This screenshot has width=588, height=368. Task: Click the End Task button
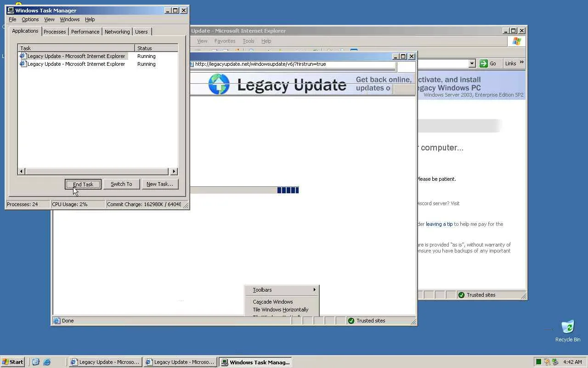coord(83,184)
